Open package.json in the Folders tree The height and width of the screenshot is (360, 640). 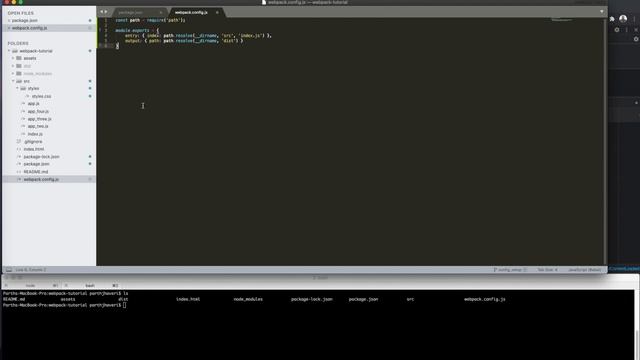click(36, 164)
